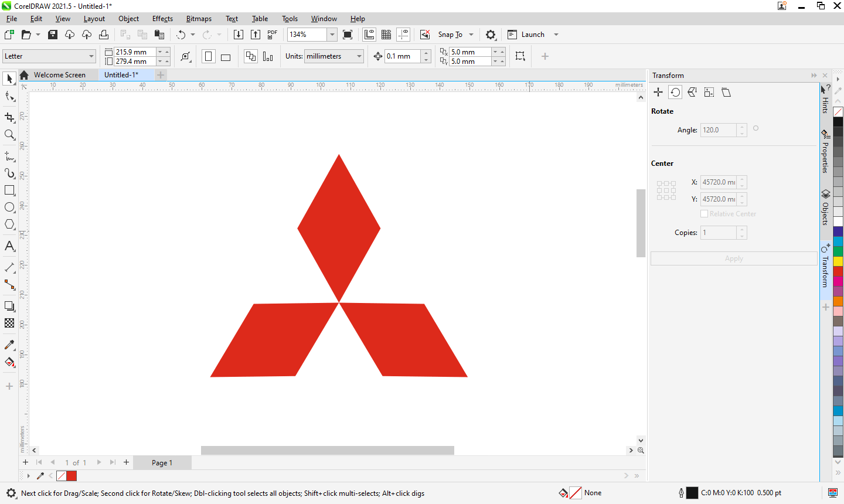Set page orientation to Portrait
This screenshot has width=844, height=504.
(x=208, y=56)
